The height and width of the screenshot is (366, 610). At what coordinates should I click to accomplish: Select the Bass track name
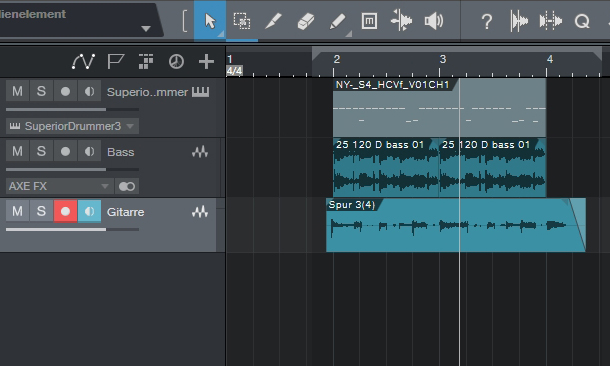click(121, 152)
